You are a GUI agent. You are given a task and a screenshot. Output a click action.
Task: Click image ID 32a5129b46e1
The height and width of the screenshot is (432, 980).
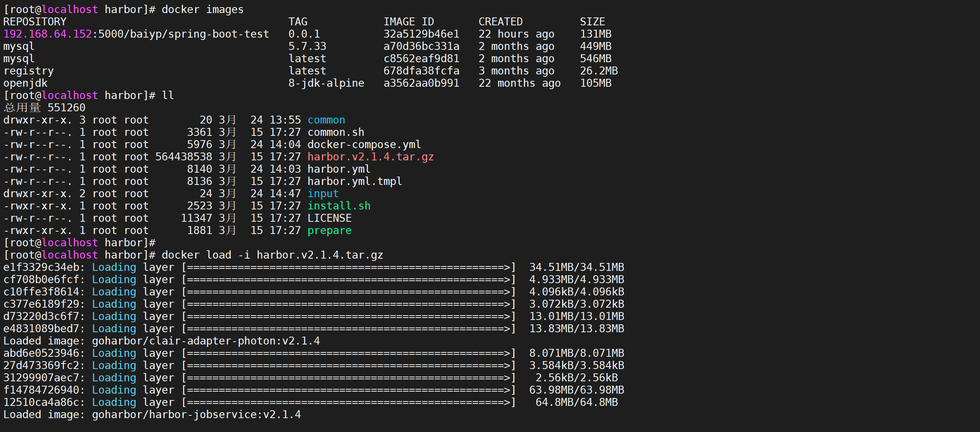point(421,34)
